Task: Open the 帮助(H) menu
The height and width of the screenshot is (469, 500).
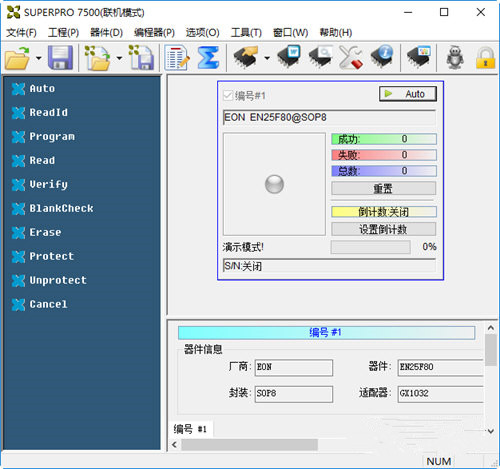Action: click(336, 33)
